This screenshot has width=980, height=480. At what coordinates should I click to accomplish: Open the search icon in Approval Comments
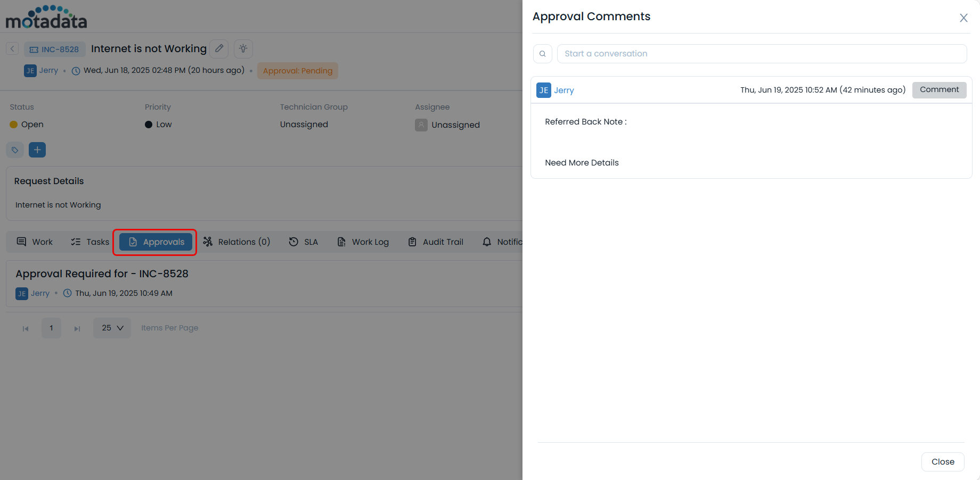[x=542, y=53]
